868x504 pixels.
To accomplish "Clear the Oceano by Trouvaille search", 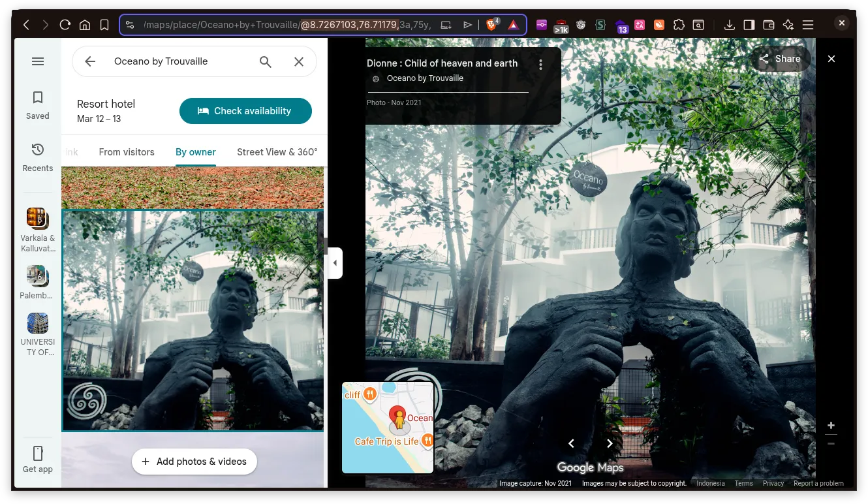I will (299, 61).
